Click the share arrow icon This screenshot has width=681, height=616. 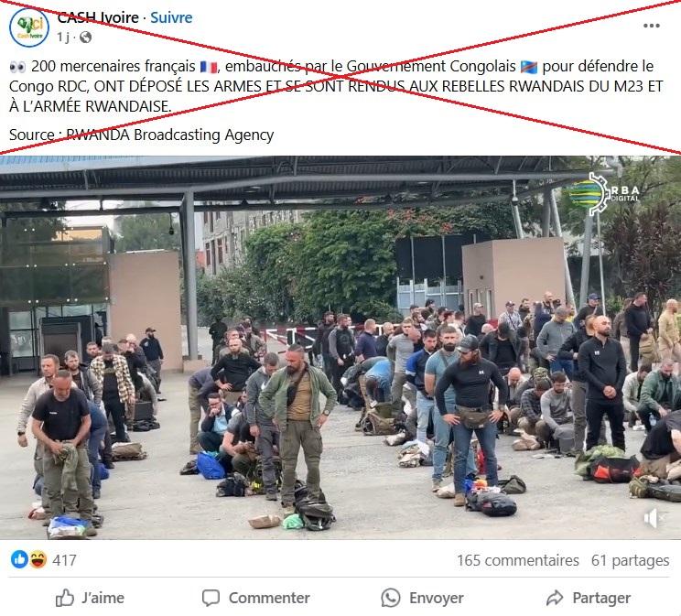point(555,599)
